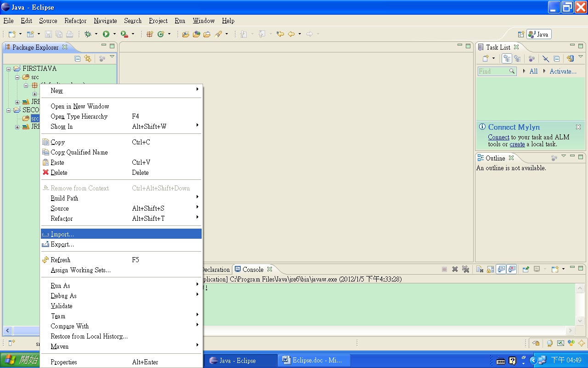Toggle Scroll Lock in Console
Screen dimensions: 588x368
click(x=490, y=269)
